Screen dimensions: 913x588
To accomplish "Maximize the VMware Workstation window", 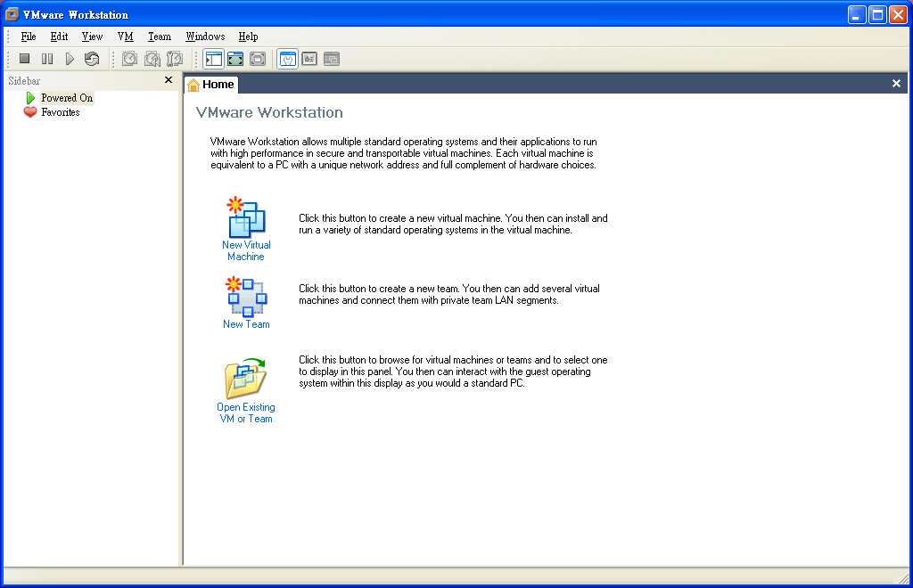I will coord(877,14).
